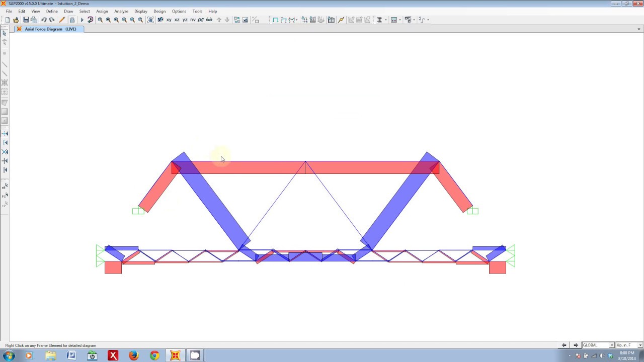This screenshot has width=644, height=362.
Task: Click the Print Graphics icon
Action: 34,20
